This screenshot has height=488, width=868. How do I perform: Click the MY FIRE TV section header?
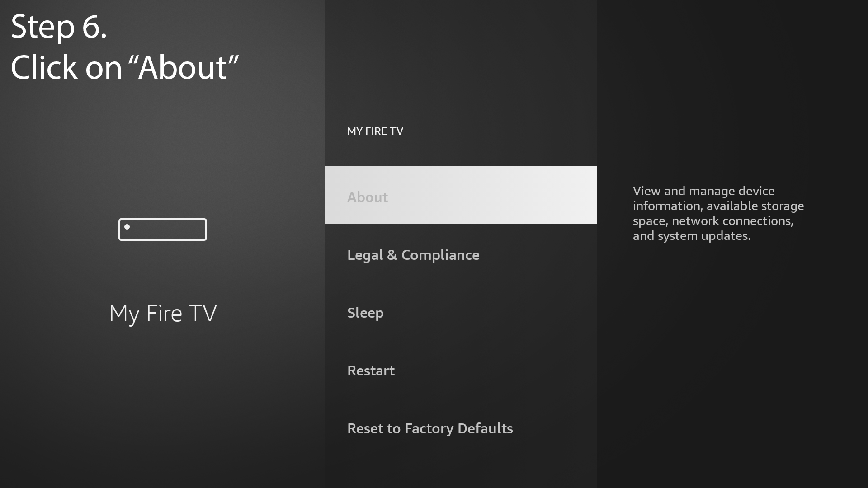pos(375,131)
